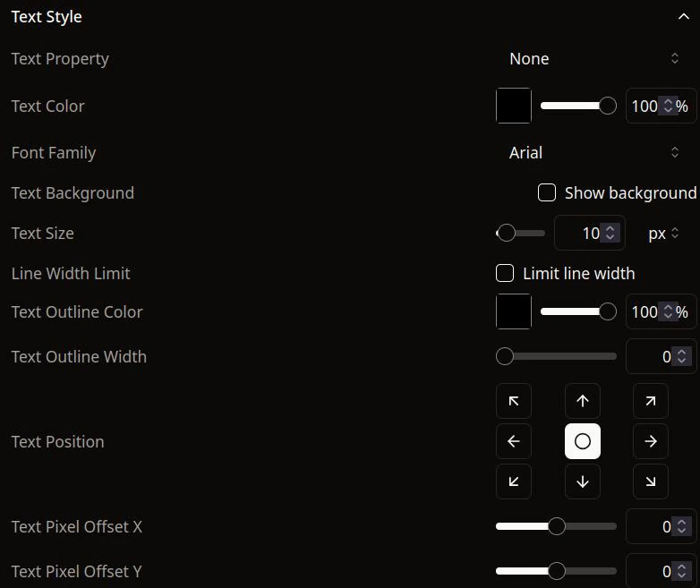Set text position to bottom-right arrow
This screenshot has height=588, width=700.
[651, 481]
